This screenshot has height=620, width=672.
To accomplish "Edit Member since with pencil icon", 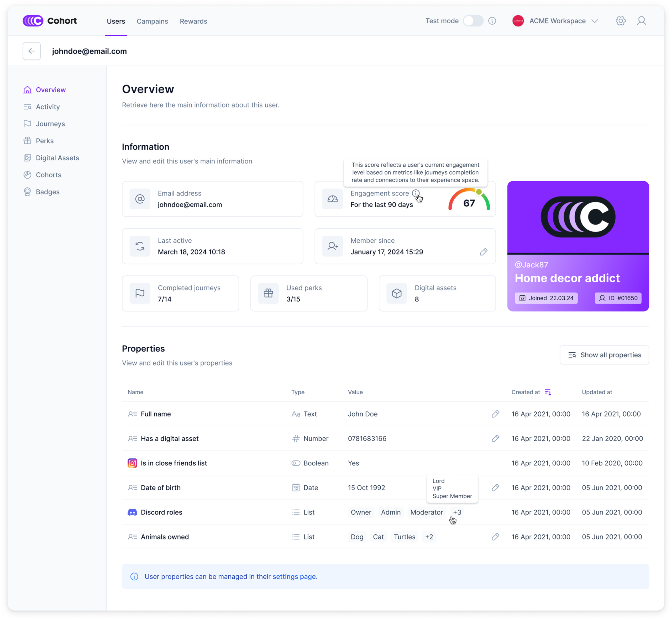I will pyautogui.click(x=483, y=252).
